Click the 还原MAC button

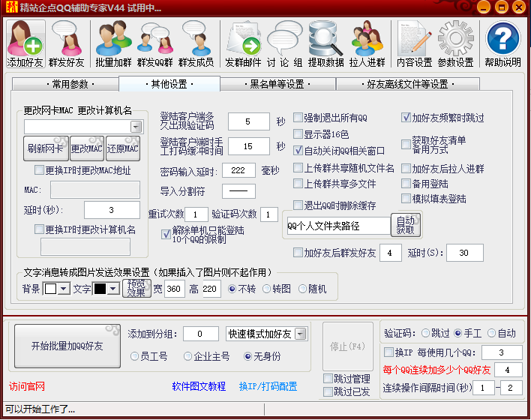122,148
